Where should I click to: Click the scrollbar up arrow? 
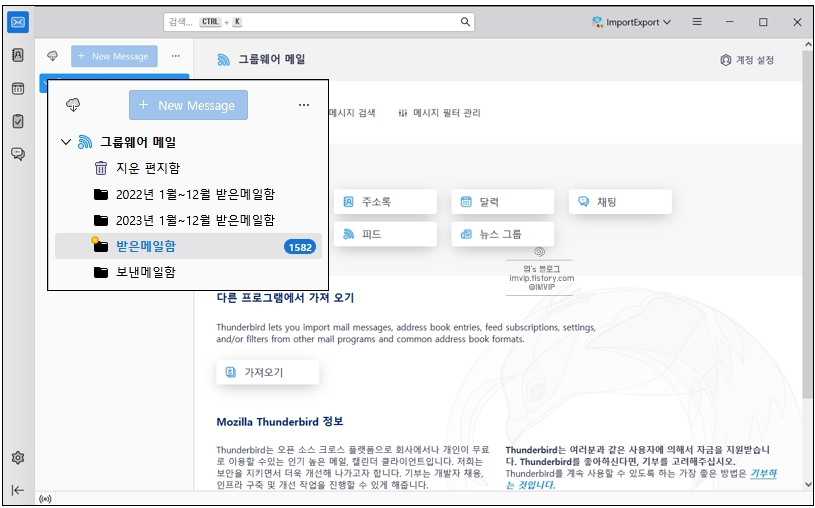807,44
